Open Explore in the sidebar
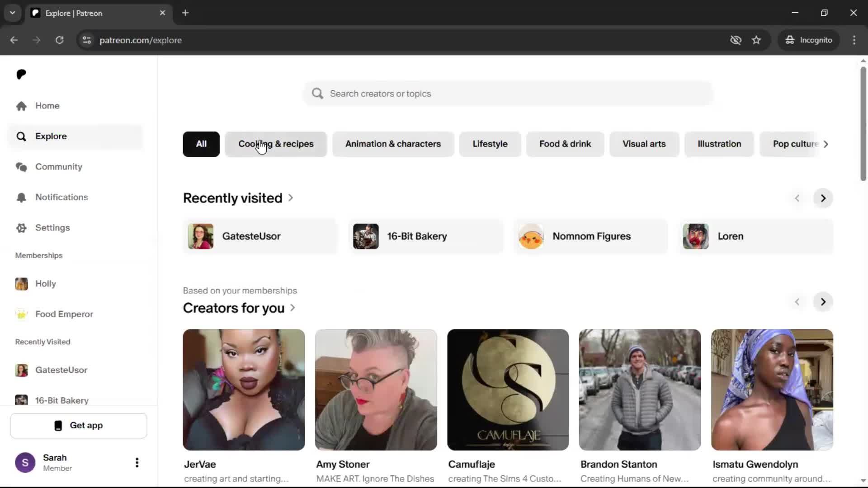The width and height of the screenshot is (868, 488). pyautogui.click(x=75, y=136)
